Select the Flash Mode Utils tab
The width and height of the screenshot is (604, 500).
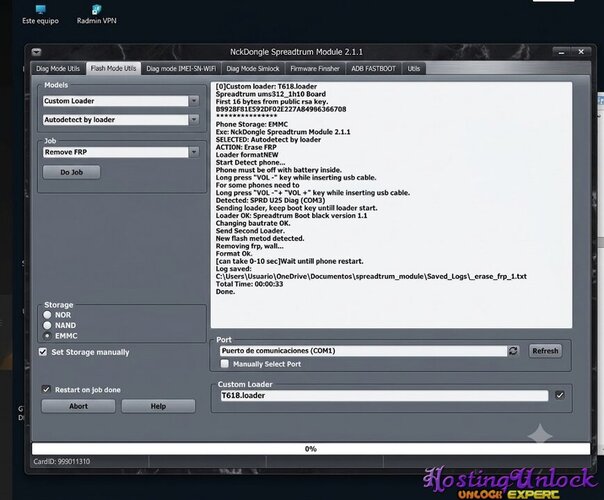tap(113, 68)
